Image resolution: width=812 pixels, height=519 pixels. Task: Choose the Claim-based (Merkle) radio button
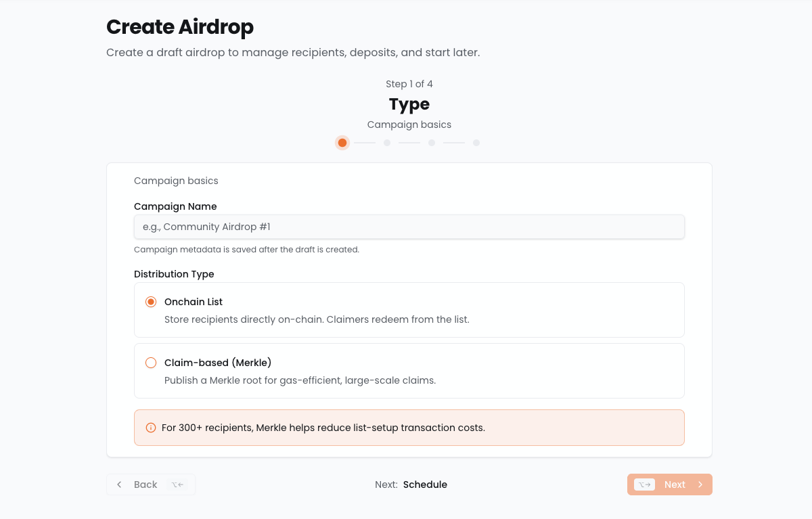[x=151, y=363]
